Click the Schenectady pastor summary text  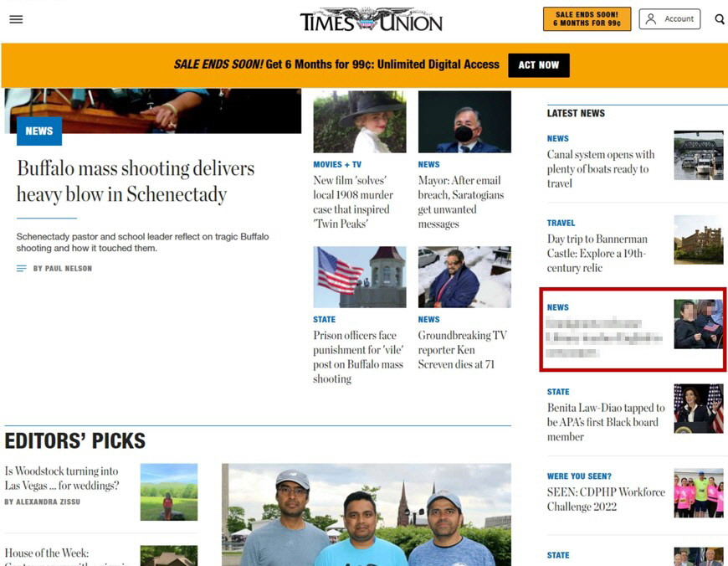point(142,242)
